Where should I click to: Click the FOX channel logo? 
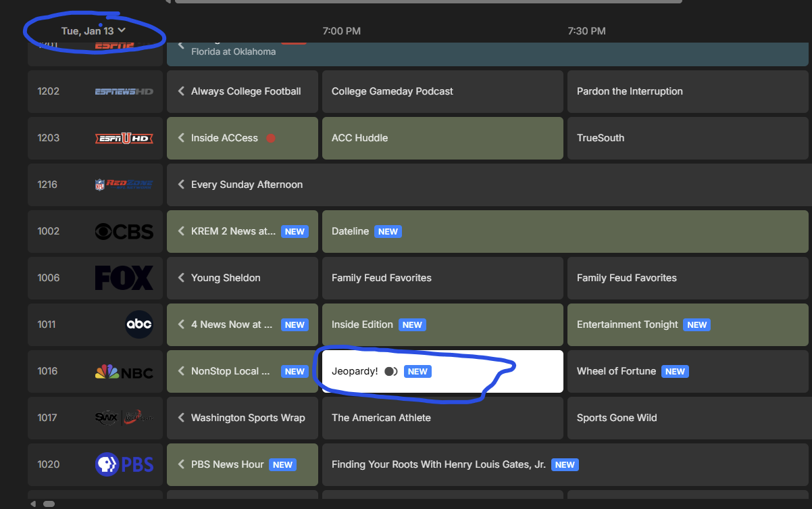(124, 278)
